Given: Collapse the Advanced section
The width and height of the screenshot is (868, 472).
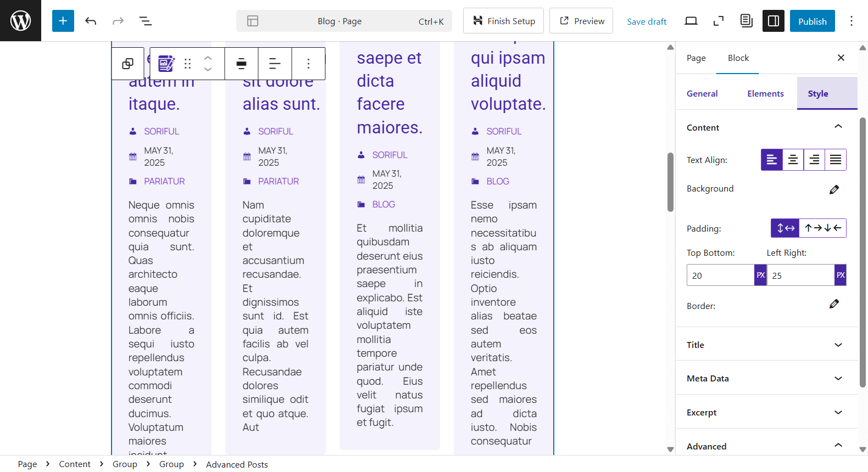Looking at the screenshot, I should point(766,446).
